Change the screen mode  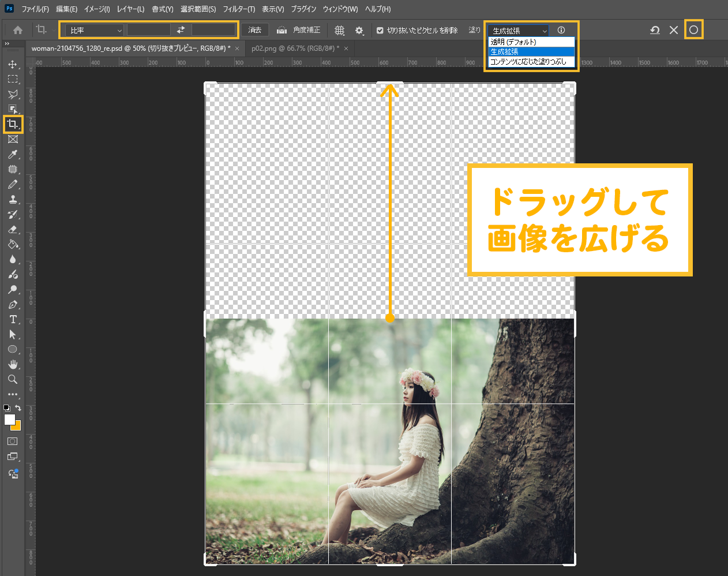click(13, 457)
